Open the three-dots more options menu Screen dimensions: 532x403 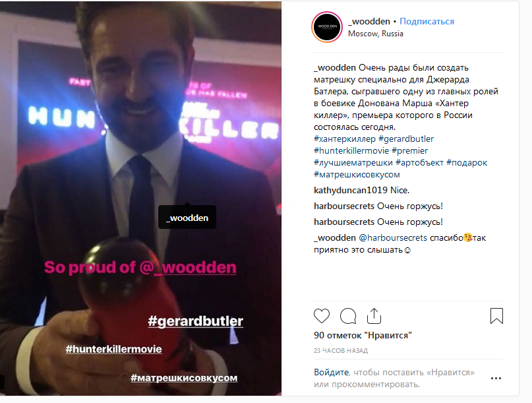click(496, 378)
